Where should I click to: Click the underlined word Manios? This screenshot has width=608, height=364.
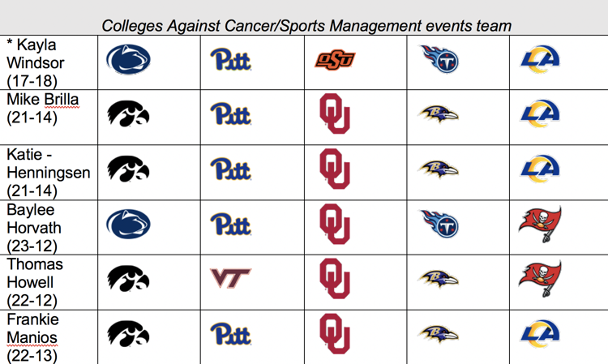(32, 337)
